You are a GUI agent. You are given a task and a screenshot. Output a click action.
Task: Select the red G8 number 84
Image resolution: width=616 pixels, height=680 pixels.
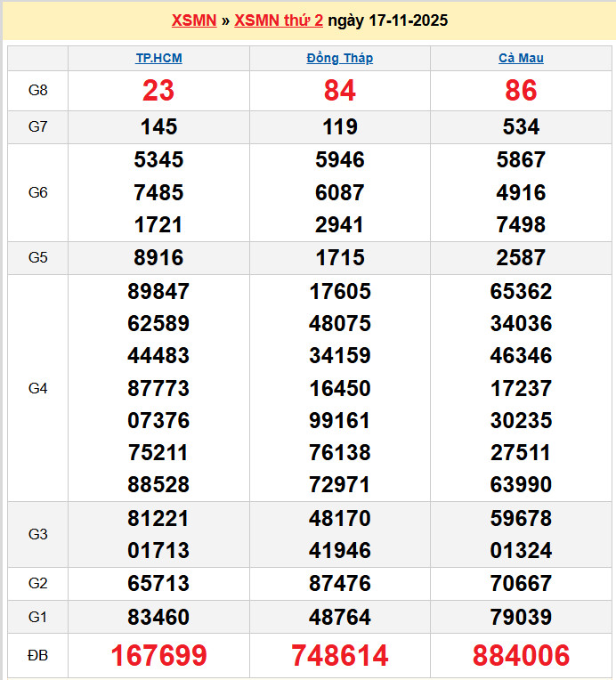pyautogui.click(x=339, y=91)
